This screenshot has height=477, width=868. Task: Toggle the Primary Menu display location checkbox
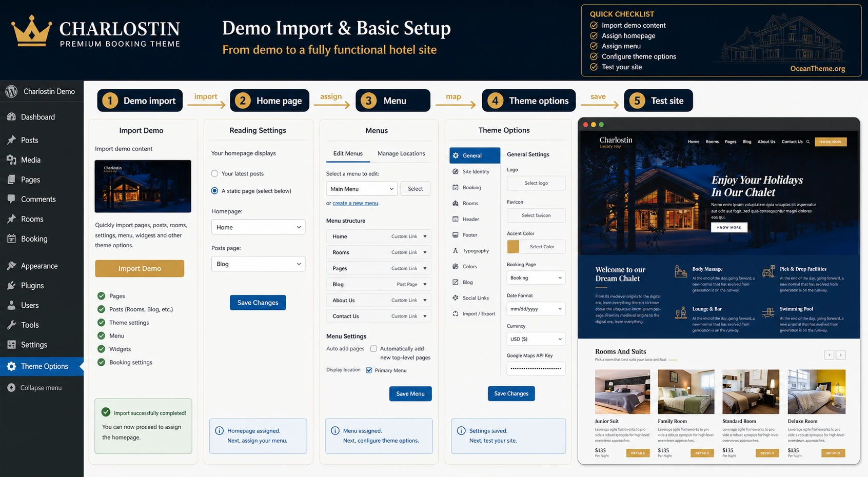click(x=369, y=370)
